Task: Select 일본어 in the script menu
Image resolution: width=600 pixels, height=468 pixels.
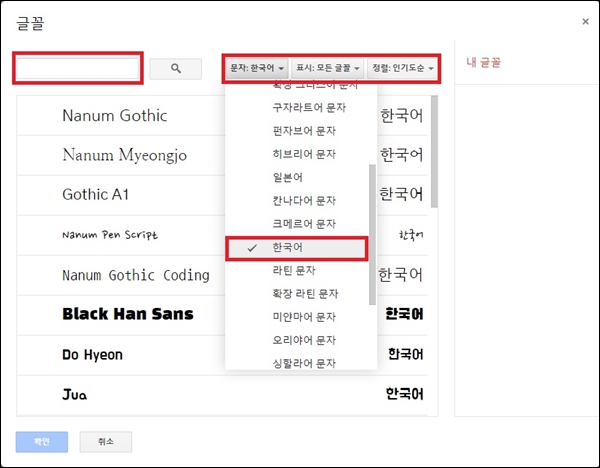Action: click(297, 177)
